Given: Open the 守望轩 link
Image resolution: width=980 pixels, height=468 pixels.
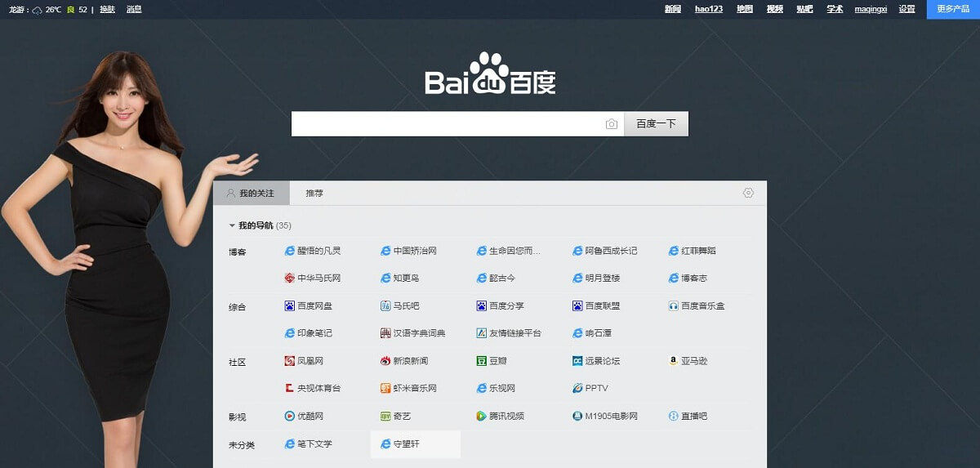Looking at the screenshot, I should coord(407,443).
